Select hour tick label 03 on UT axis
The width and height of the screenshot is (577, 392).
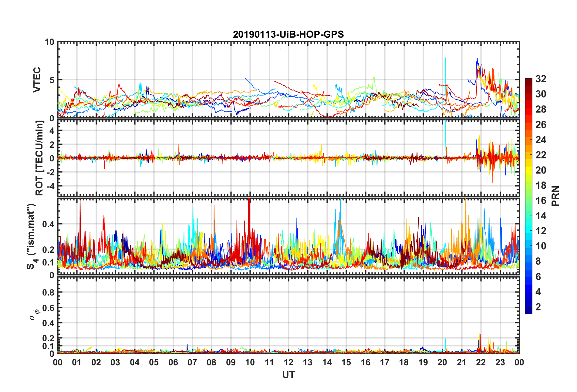point(115,362)
